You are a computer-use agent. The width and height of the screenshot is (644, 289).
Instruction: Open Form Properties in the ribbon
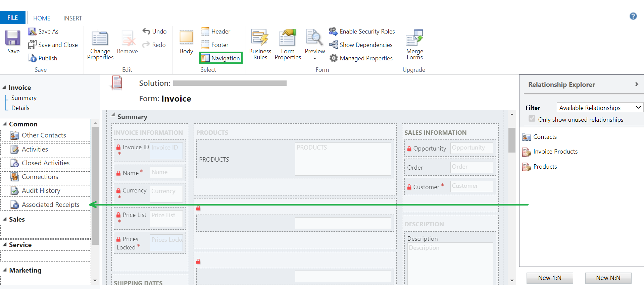point(288,45)
